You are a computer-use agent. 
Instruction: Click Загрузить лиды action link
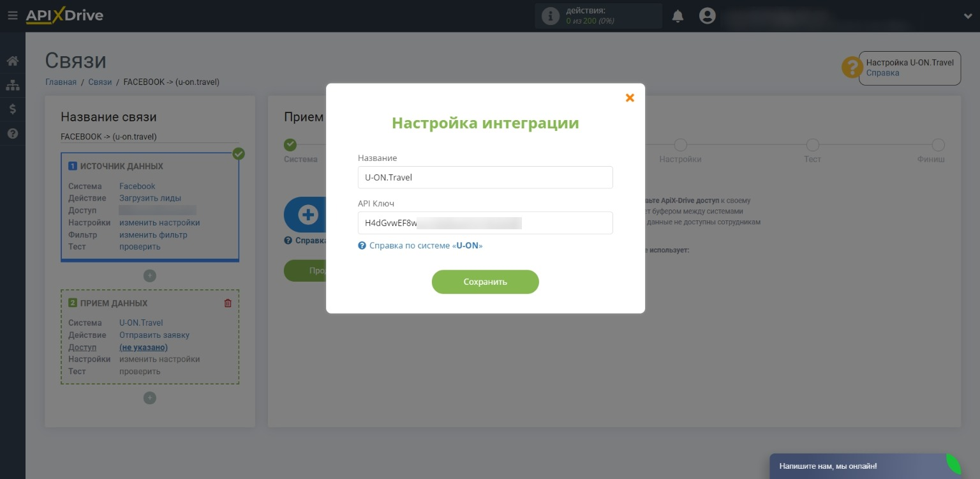click(150, 198)
